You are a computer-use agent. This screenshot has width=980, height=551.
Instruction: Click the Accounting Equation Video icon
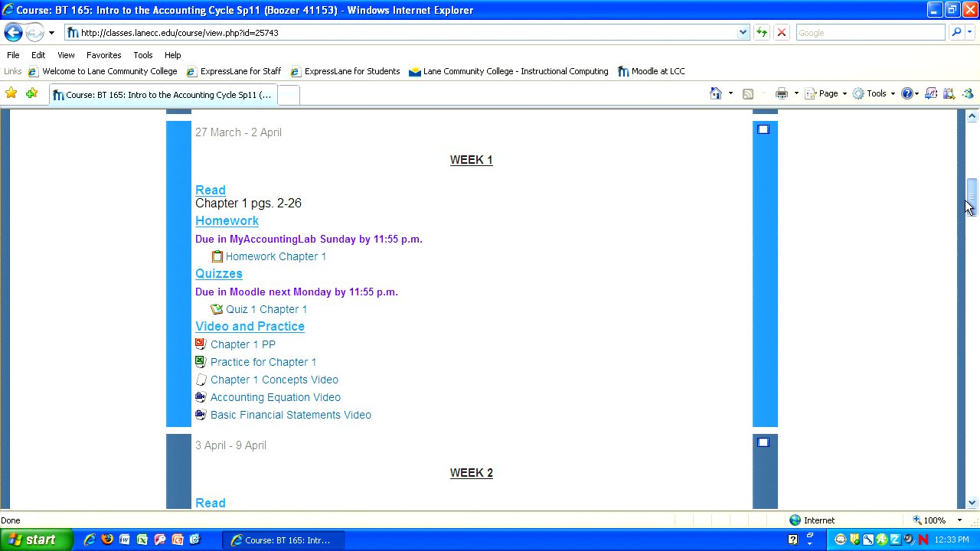click(x=201, y=397)
